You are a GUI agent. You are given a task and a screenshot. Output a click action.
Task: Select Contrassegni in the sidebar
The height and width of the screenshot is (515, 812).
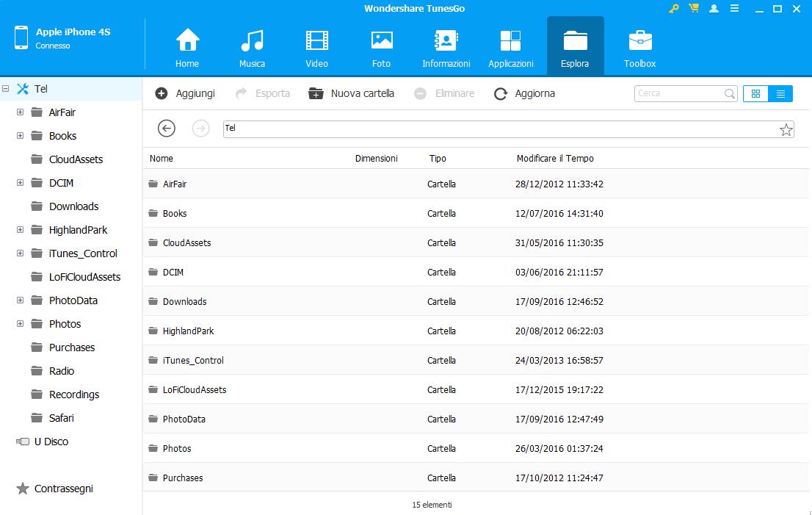[x=63, y=489]
